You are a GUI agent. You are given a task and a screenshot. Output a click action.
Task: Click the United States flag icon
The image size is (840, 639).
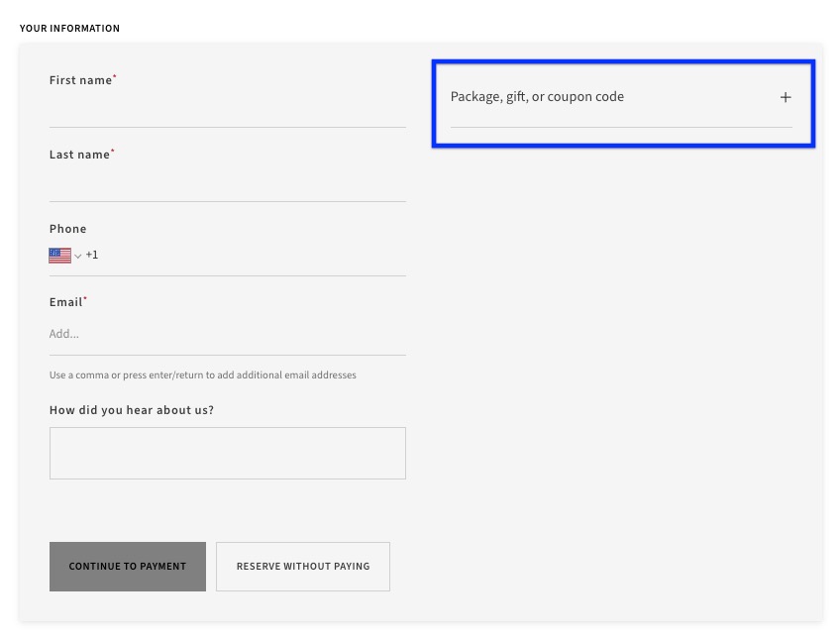point(59,255)
